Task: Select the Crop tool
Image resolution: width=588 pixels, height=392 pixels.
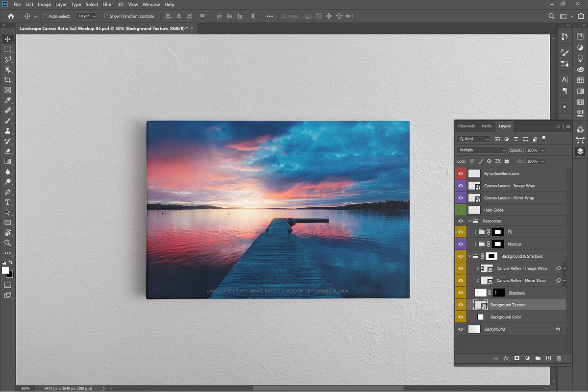Action: click(x=8, y=80)
